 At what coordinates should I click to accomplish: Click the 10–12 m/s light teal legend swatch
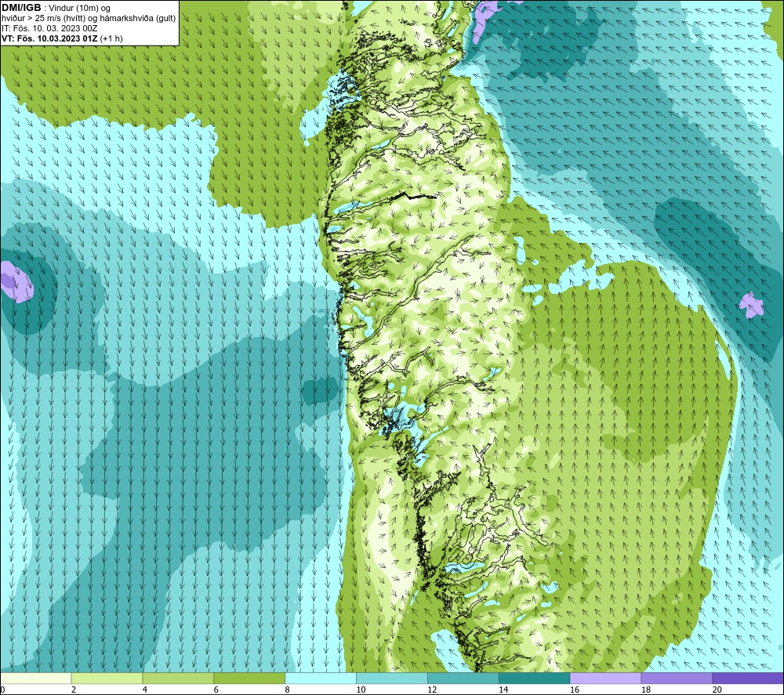(392, 679)
